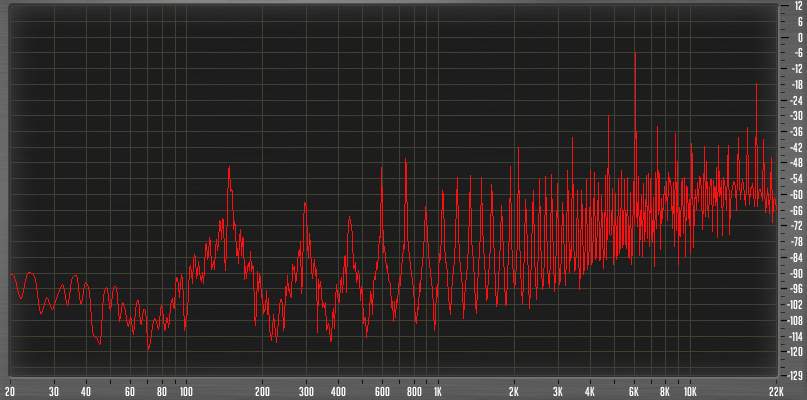
Task: Click the -42 dB level scale label
Action: pyautogui.click(x=796, y=147)
